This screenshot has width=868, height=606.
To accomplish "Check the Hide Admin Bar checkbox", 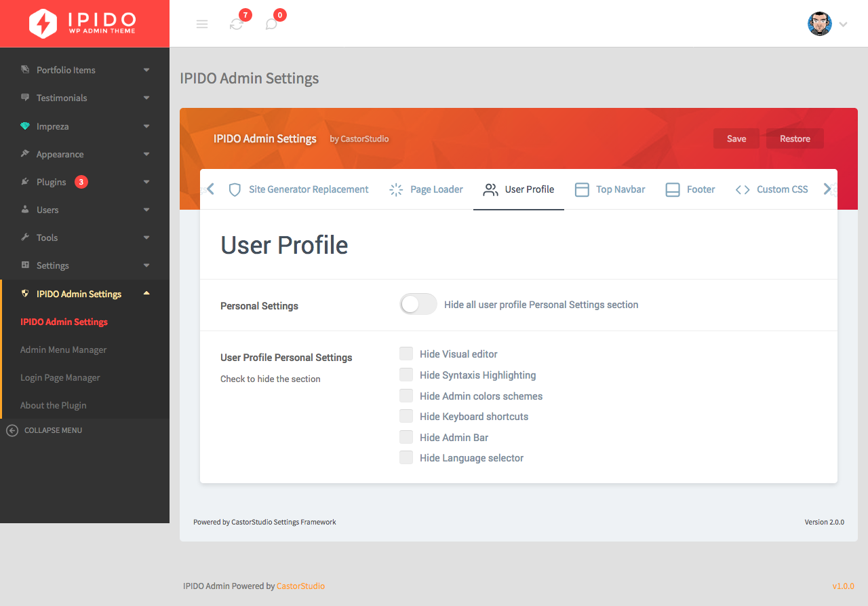I will (406, 437).
